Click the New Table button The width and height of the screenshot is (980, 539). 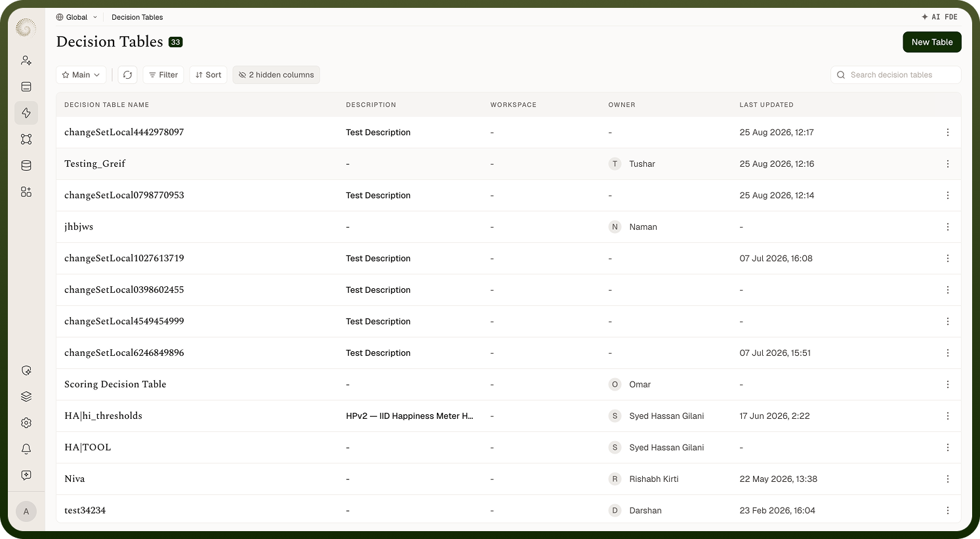pos(932,42)
